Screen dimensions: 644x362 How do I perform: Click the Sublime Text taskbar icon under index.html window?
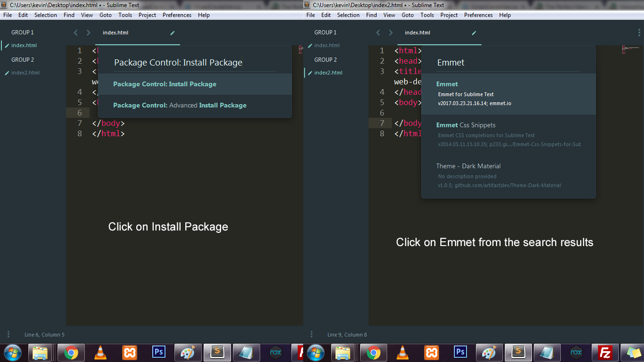coord(217,352)
